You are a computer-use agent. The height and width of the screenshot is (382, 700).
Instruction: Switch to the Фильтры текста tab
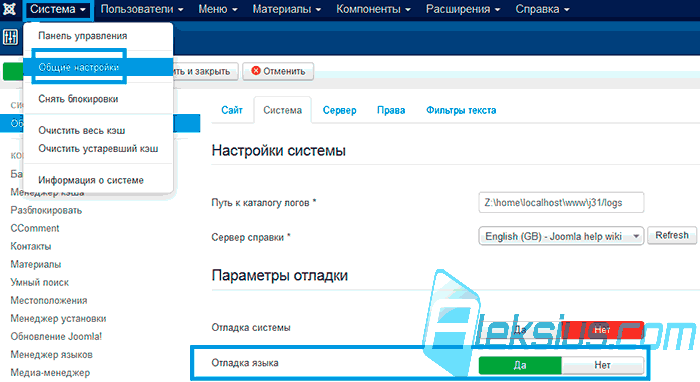[x=461, y=110]
